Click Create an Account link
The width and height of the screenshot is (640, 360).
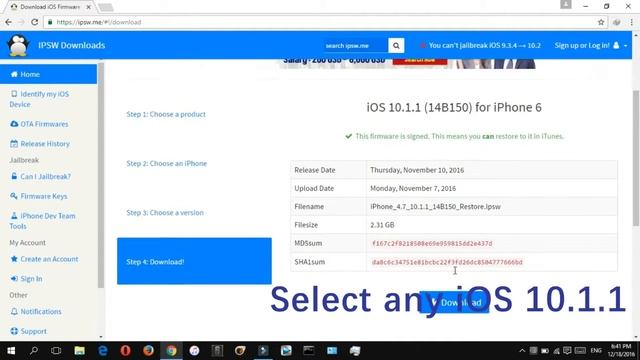pos(44,259)
